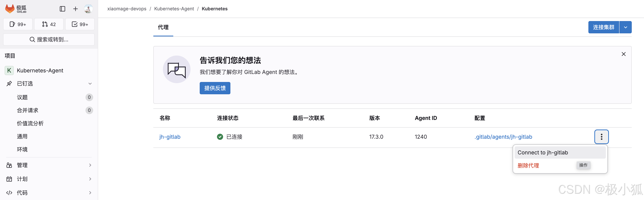
Task: Go to xiaomage-devops breadcrumb
Action: pyautogui.click(x=127, y=9)
